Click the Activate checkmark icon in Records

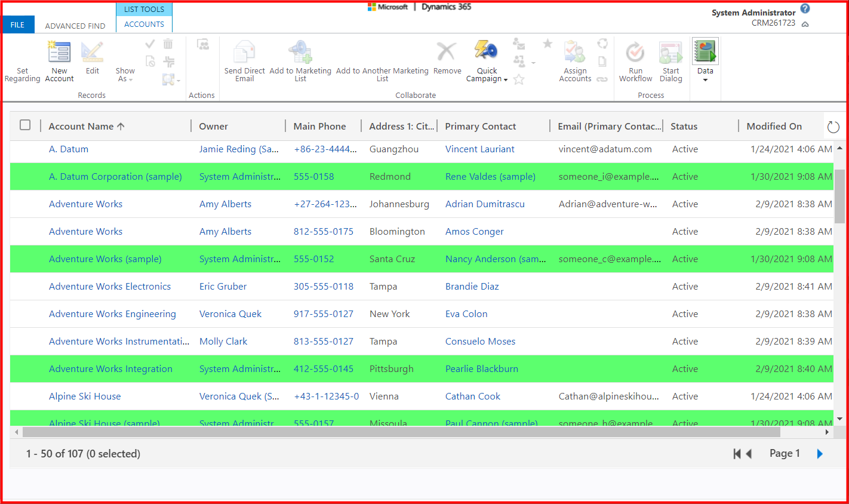(150, 44)
